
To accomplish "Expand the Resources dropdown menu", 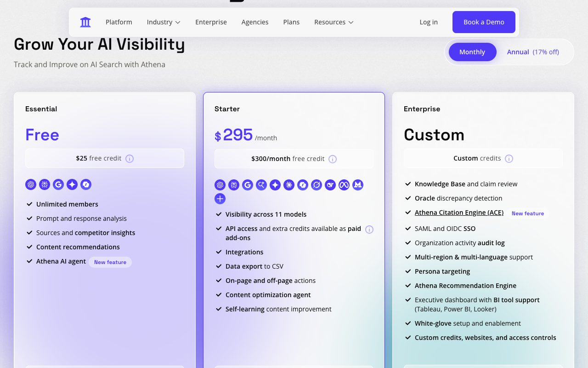I will click(x=334, y=22).
